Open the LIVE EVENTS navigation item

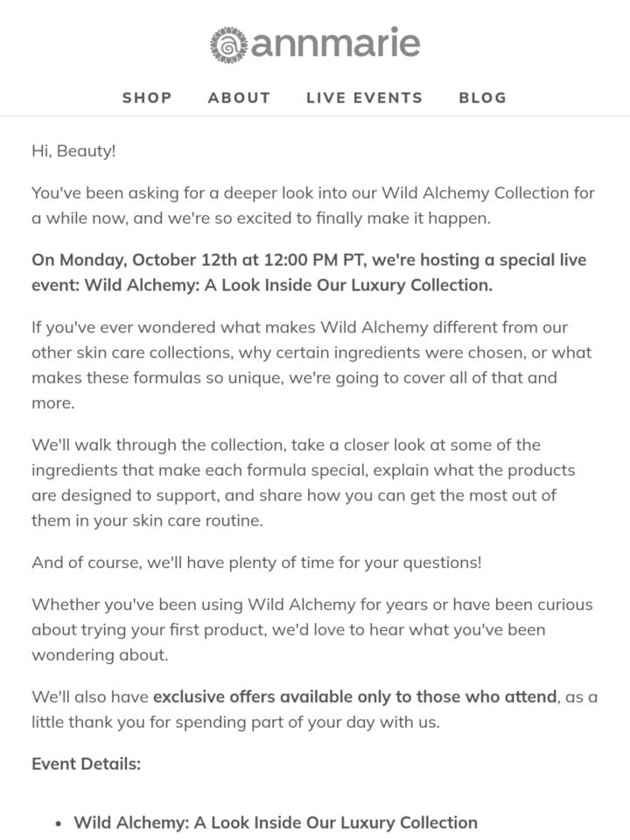[365, 97]
